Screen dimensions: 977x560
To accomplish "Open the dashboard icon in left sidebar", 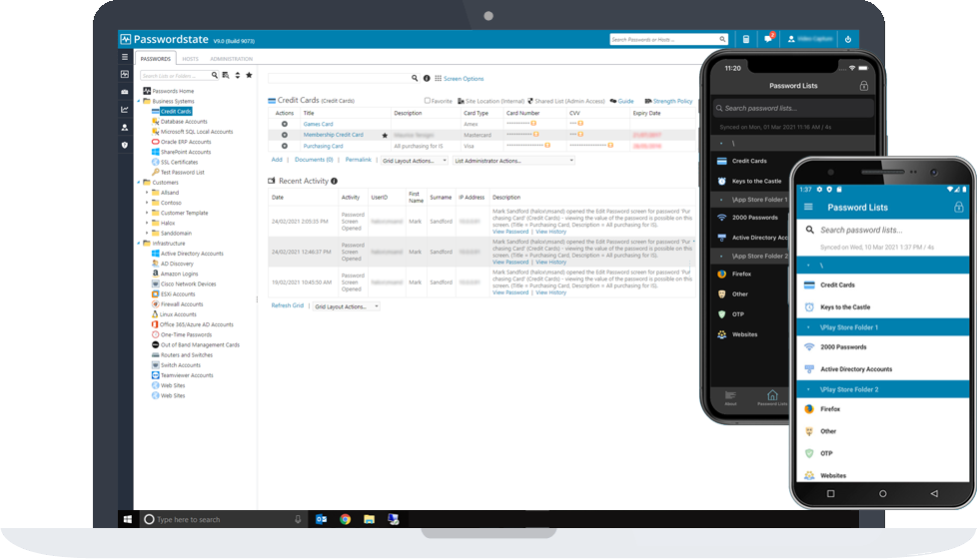I will pyautogui.click(x=125, y=74).
